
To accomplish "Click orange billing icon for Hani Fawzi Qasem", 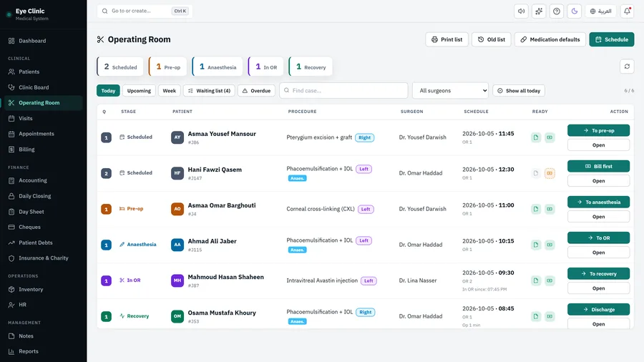I will click(x=550, y=173).
